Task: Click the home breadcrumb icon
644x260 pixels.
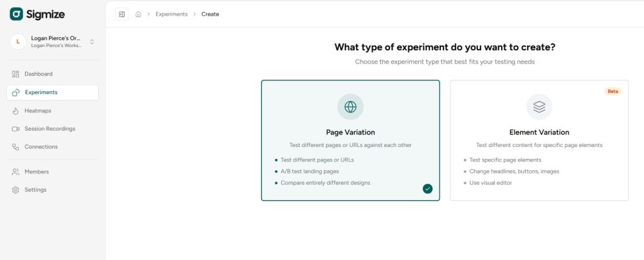Action: pos(138,14)
